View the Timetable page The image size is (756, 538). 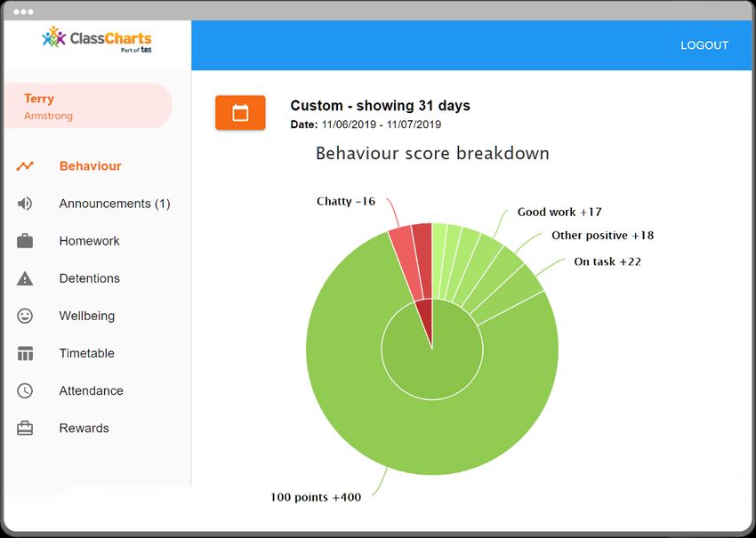[87, 353]
